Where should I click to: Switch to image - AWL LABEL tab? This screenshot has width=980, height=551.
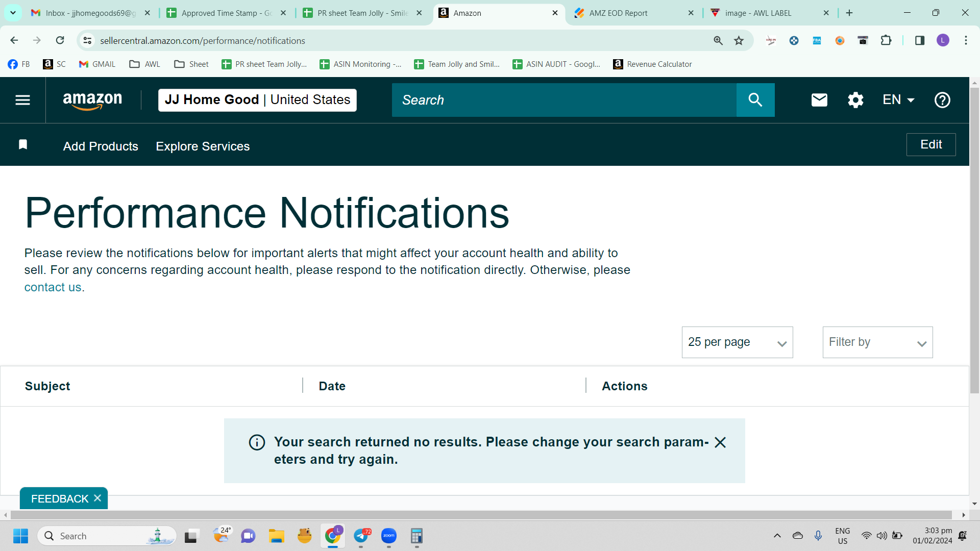pyautogui.click(x=770, y=13)
